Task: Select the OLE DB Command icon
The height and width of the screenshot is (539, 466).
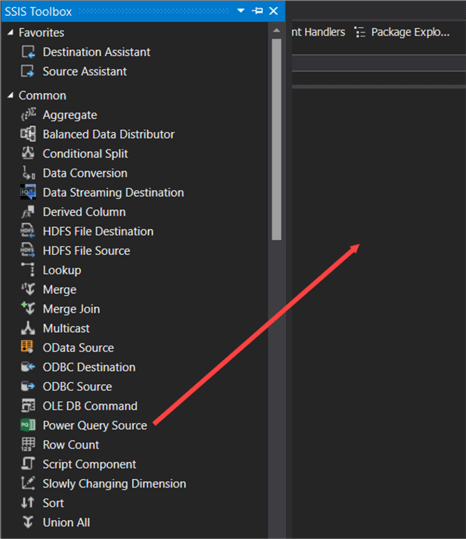Action: click(x=28, y=406)
